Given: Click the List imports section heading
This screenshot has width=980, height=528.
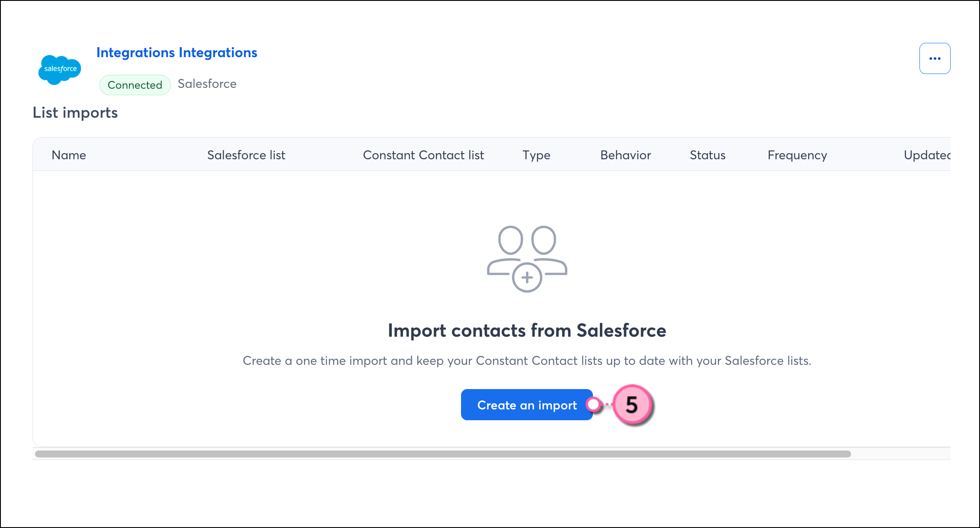Looking at the screenshot, I should (75, 113).
